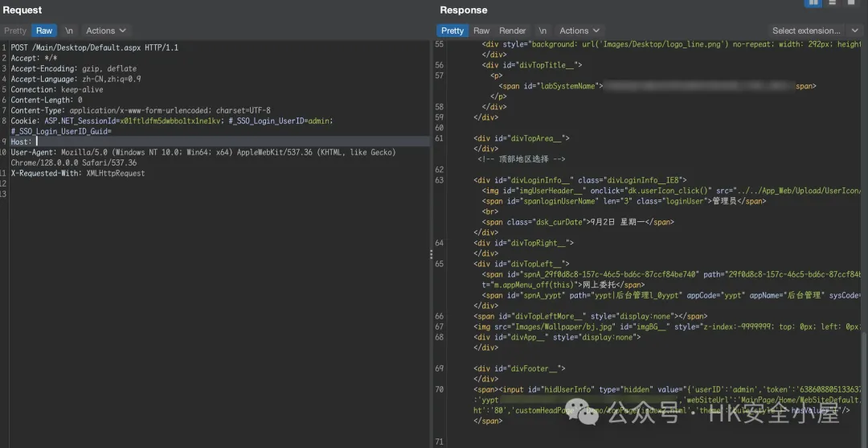Select the Request pane Raw tab
The image size is (868, 448).
(x=44, y=31)
